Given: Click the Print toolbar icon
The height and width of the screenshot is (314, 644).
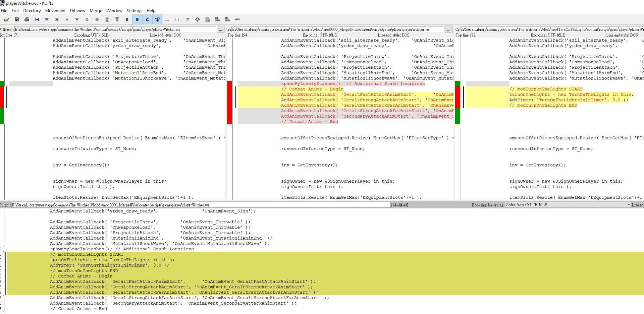Looking at the screenshot, I should (26, 19).
